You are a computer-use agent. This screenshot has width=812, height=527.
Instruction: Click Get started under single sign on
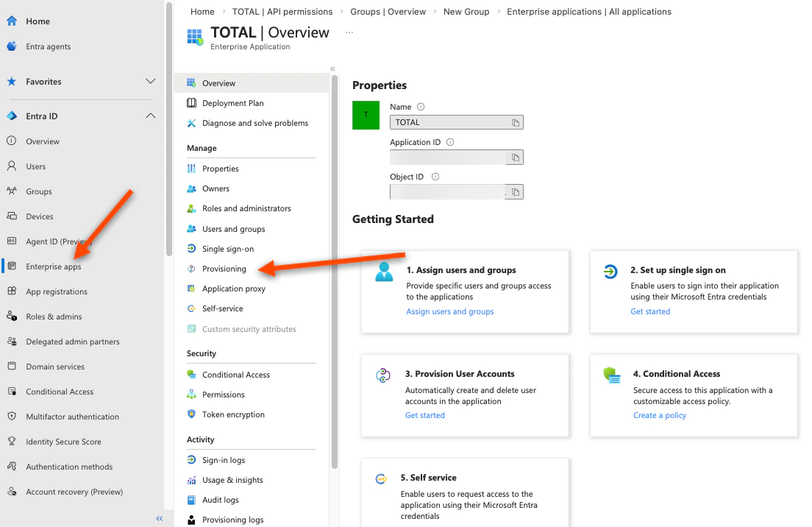click(650, 311)
